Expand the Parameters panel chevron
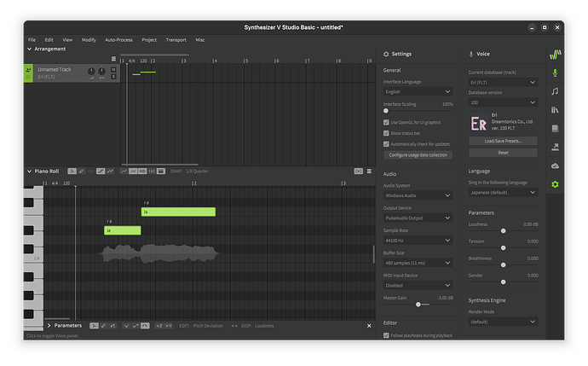Viewport: 588px width, 366px height. (49, 326)
